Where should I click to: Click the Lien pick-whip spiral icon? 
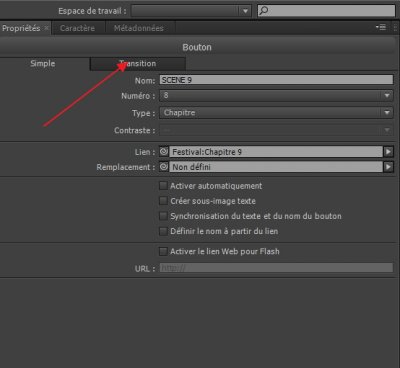(164, 152)
